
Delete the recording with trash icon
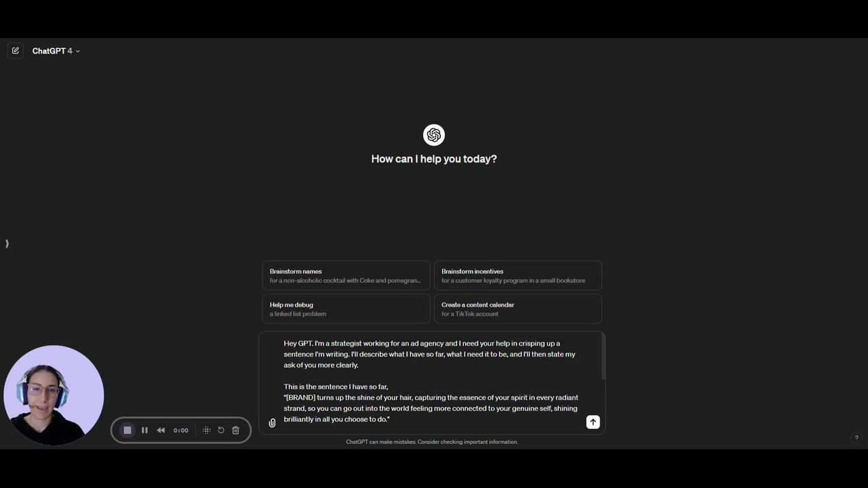[235, 430]
